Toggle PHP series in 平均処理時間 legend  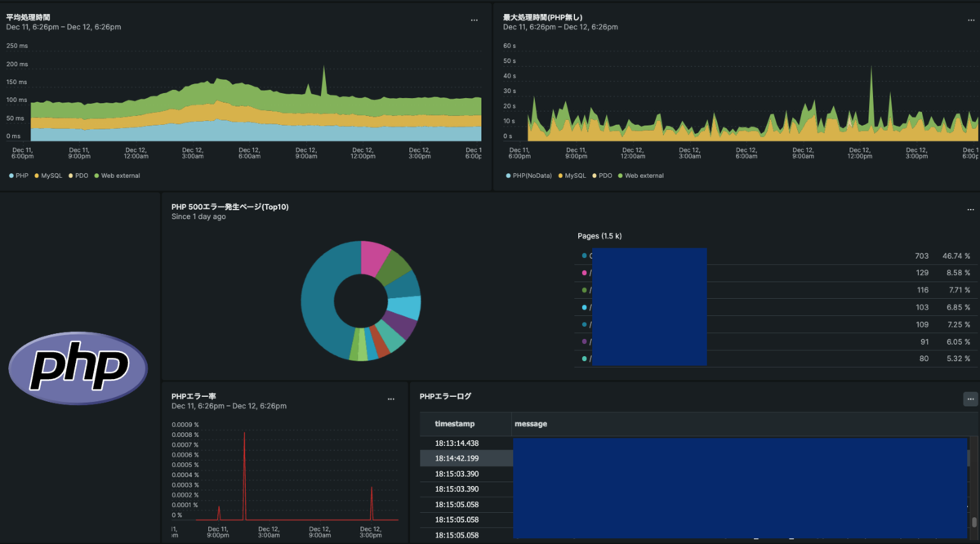[x=19, y=176]
